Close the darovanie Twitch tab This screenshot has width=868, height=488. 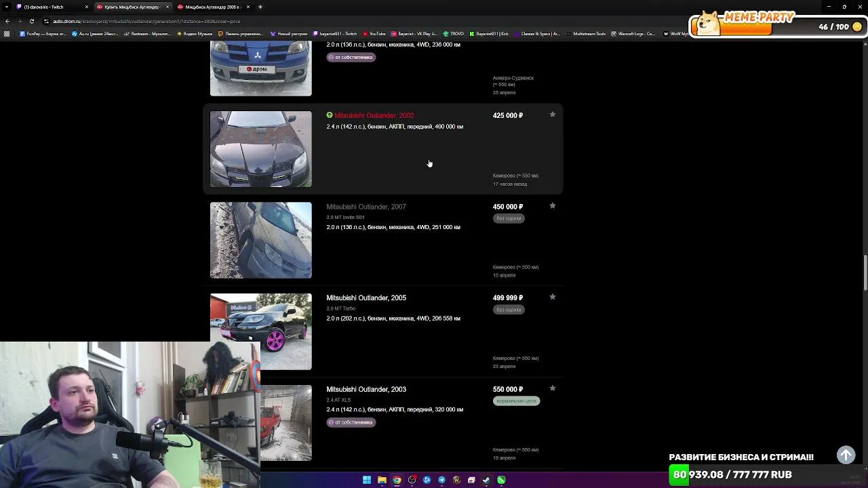[x=87, y=7]
